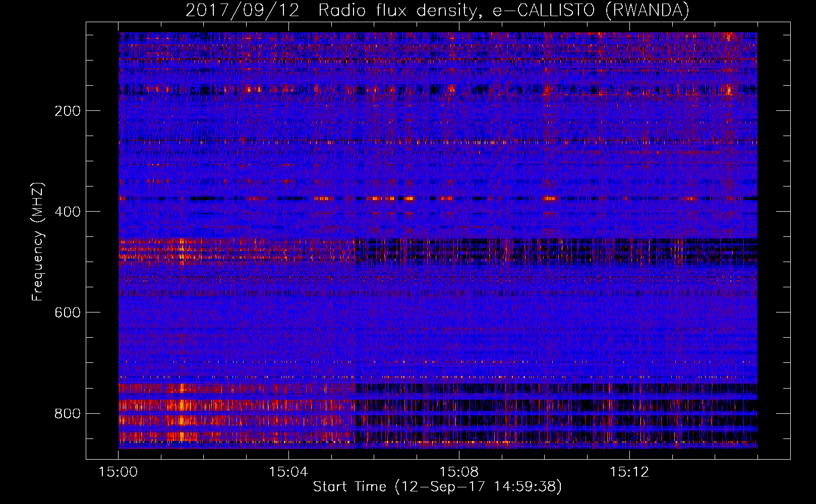Click the plot title '2017/09/12 Radio flux density'

[x=437, y=10]
